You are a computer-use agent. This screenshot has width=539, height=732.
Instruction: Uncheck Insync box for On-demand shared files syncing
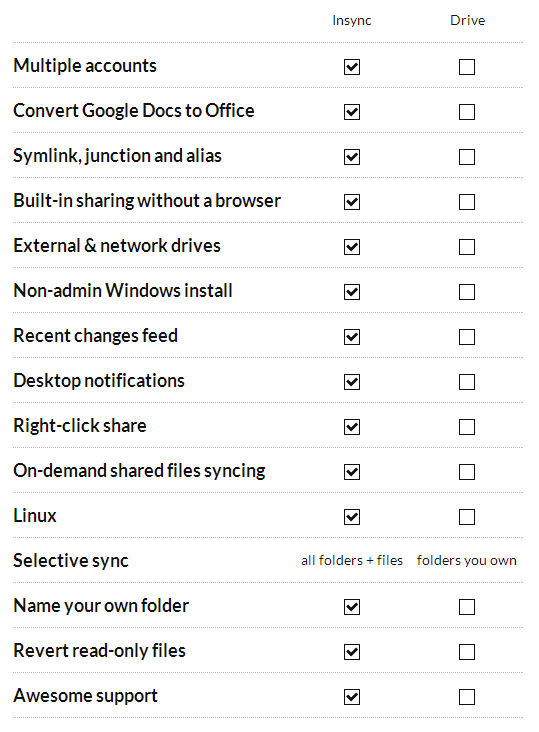click(352, 472)
